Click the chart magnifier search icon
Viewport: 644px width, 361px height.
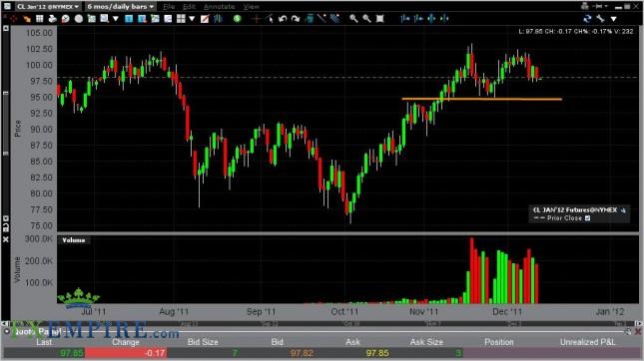click(x=104, y=19)
